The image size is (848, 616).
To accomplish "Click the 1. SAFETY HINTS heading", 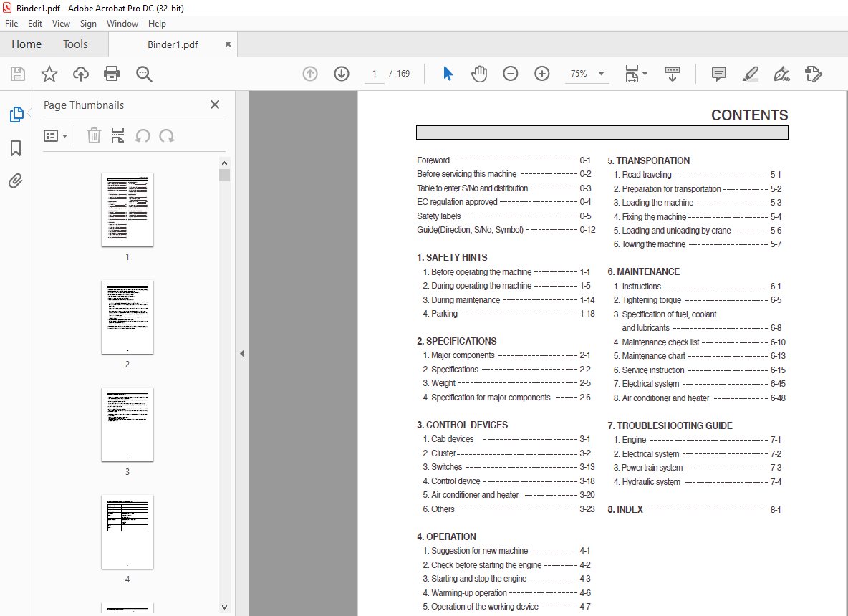I will 452,257.
